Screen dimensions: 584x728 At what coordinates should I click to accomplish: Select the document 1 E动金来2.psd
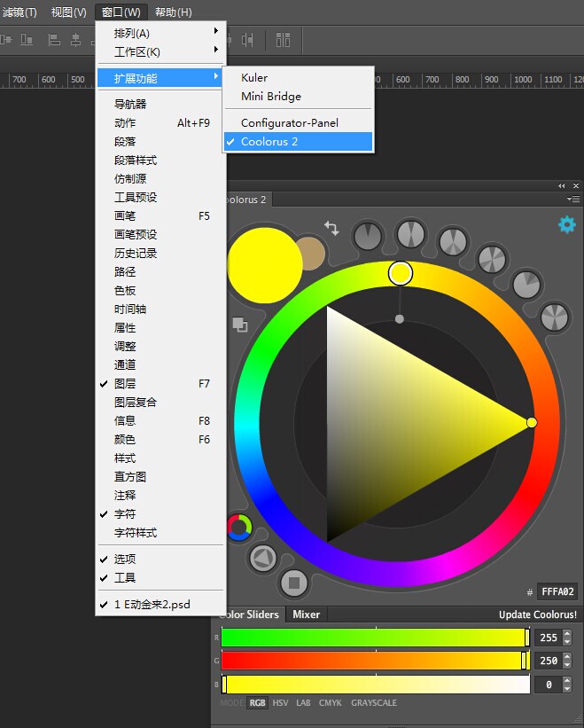(x=161, y=605)
